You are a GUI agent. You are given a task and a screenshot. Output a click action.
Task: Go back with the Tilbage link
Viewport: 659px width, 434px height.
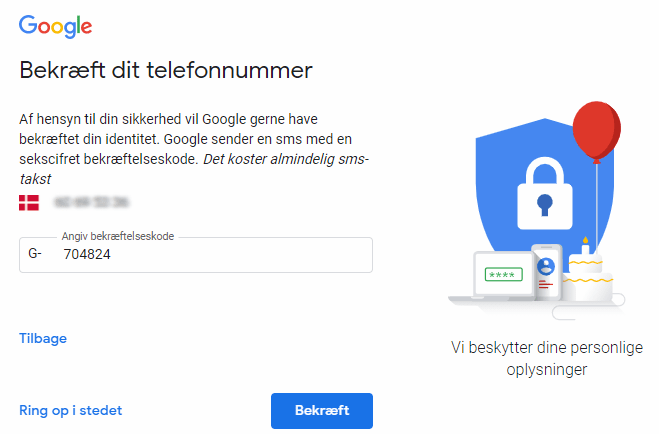tap(43, 338)
